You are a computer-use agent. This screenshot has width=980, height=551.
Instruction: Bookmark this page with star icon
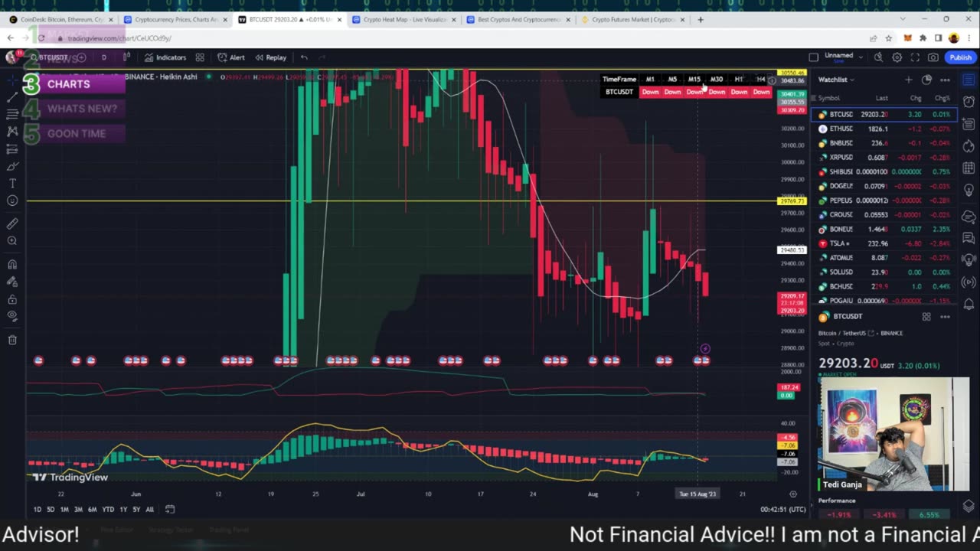coord(889,37)
